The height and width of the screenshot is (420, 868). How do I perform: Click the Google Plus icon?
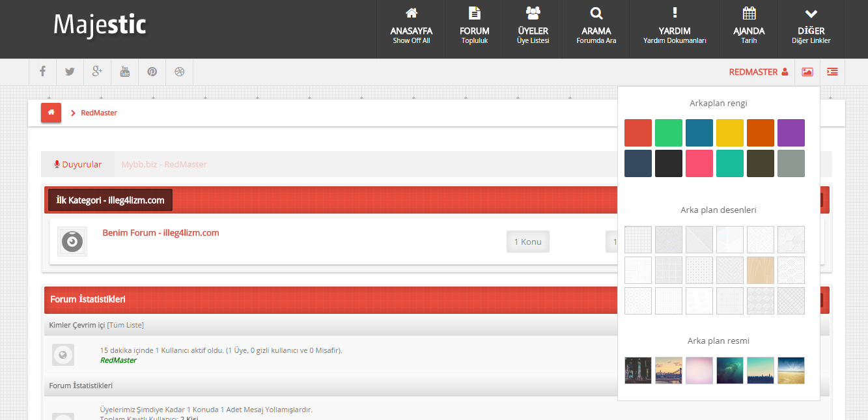(97, 72)
